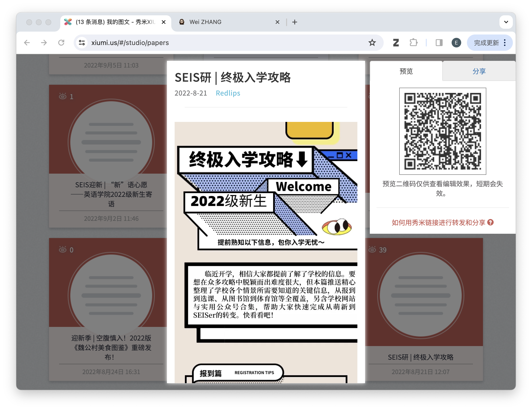This screenshot has width=532, height=410.
Task: Reload the current page
Action: (x=61, y=43)
